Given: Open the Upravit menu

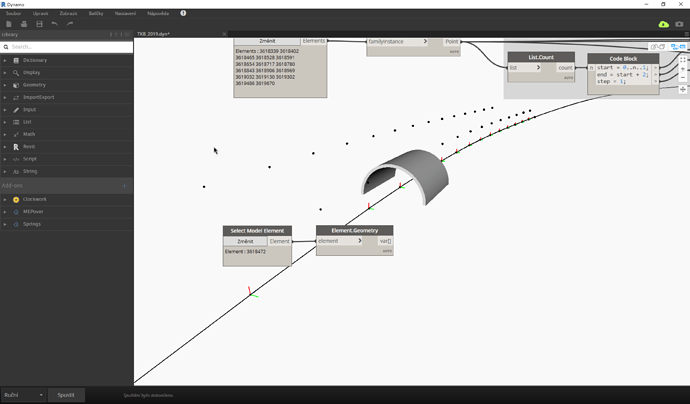Looking at the screenshot, I should (x=40, y=13).
